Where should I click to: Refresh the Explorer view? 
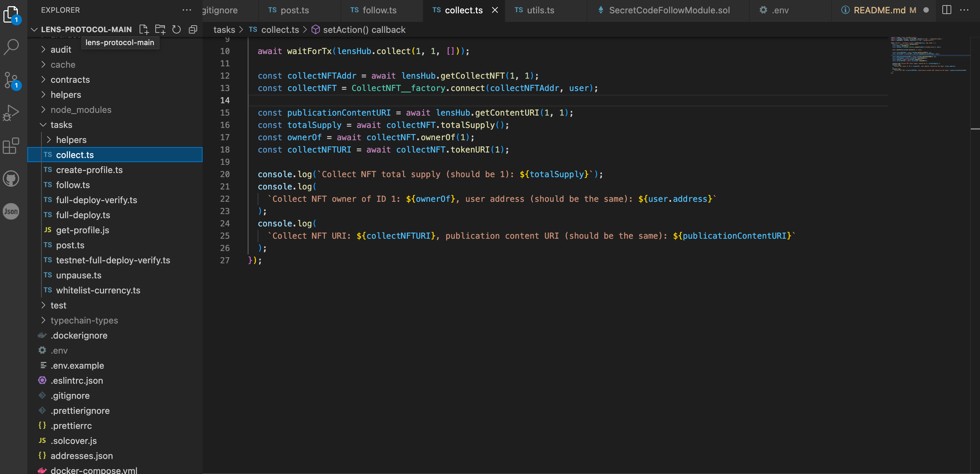click(176, 29)
